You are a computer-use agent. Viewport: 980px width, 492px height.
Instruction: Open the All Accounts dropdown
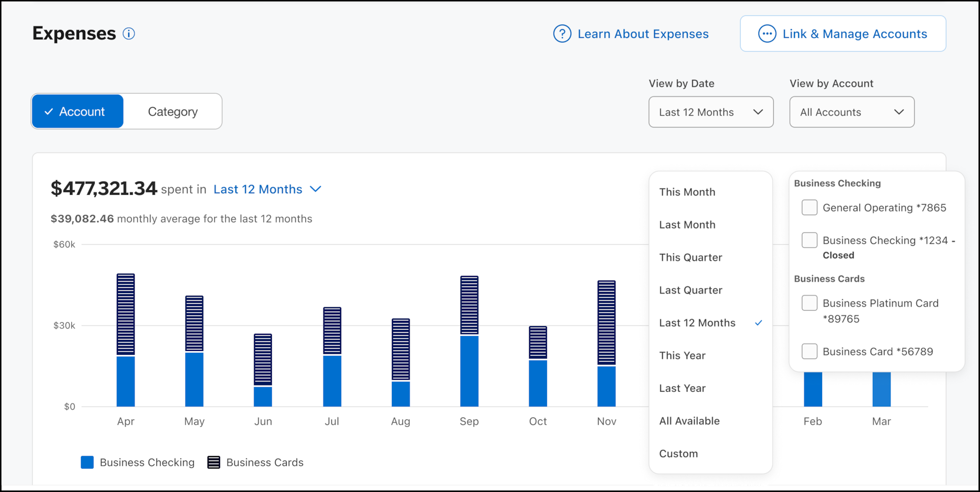tap(851, 112)
